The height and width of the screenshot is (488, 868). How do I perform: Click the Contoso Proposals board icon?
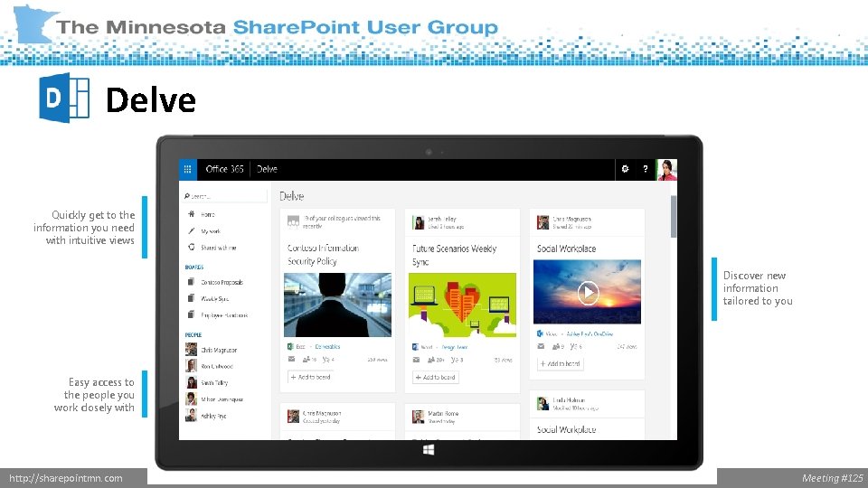pyautogui.click(x=191, y=282)
